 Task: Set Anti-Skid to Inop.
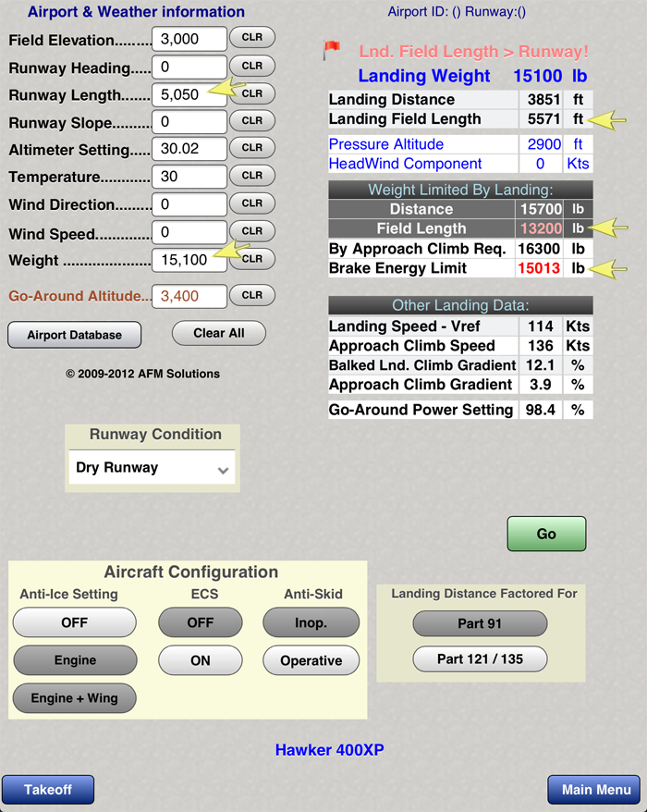click(311, 622)
